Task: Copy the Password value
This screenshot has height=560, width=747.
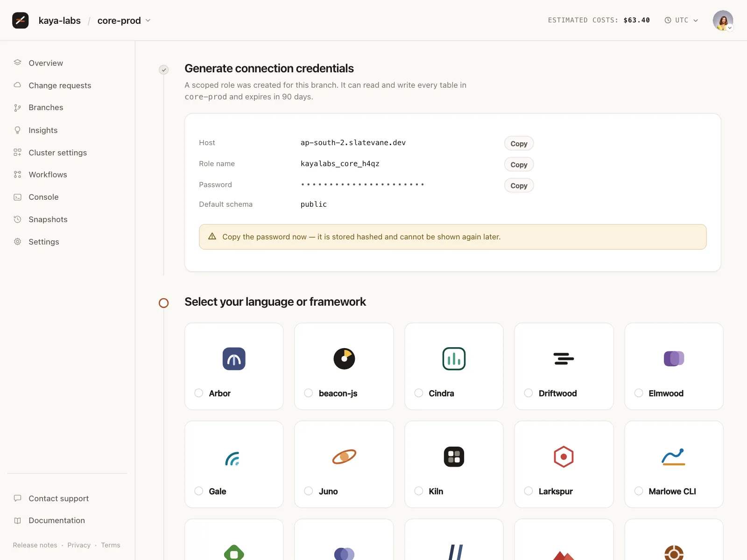Action: click(x=519, y=185)
